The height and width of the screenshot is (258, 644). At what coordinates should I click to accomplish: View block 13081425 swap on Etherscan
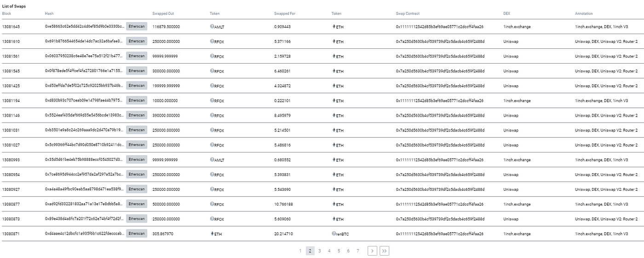137,85
